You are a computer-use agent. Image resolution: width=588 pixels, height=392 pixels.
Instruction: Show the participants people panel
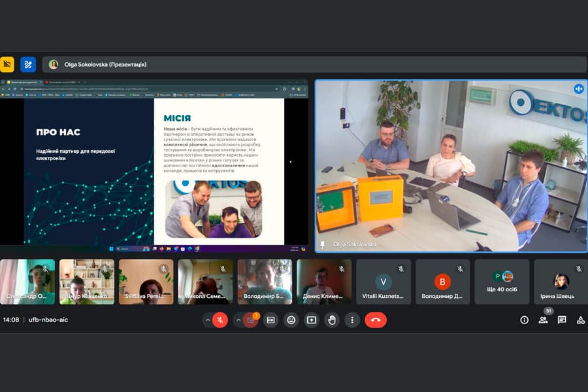coord(543,320)
